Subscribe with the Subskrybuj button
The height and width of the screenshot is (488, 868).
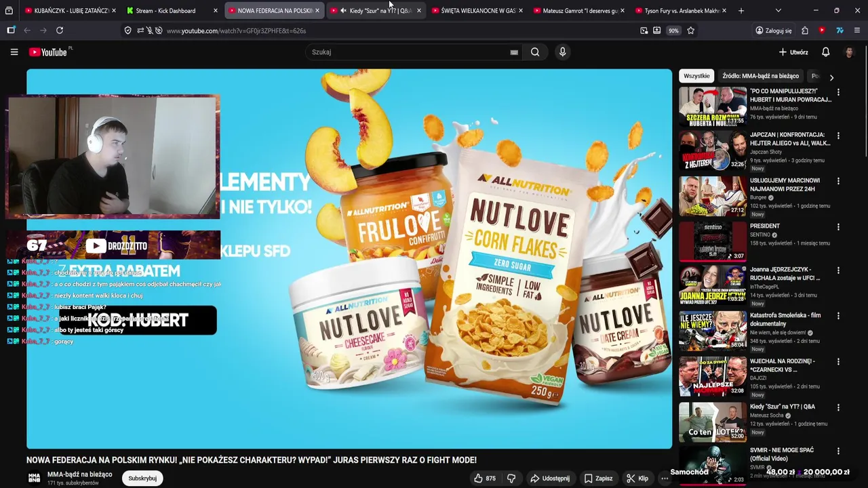coord(142,479)
